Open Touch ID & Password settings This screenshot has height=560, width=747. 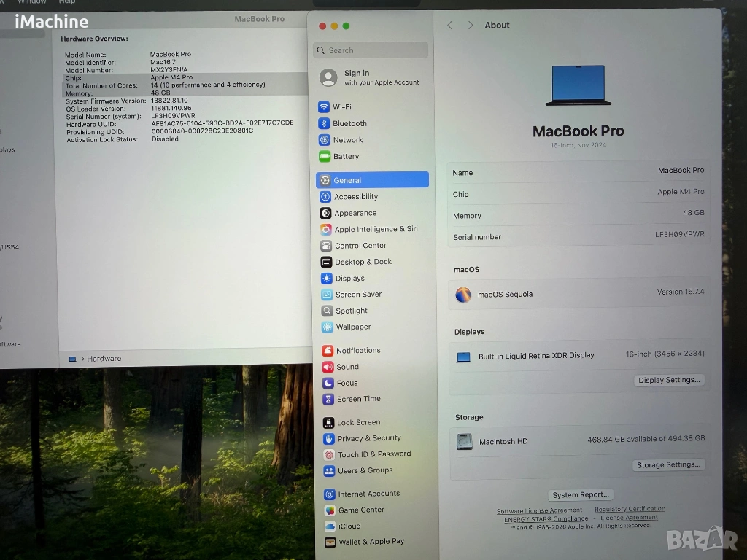point(373,454)
